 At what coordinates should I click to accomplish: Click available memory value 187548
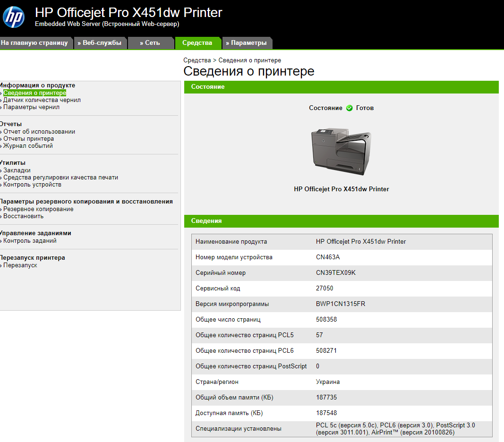[326, 413]
